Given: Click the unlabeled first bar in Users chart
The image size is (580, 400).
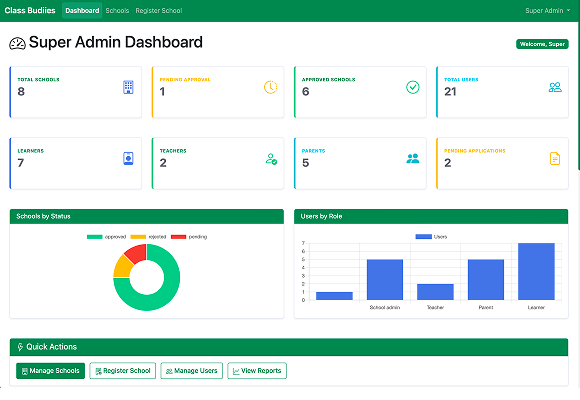Looking at the screenshot, I should 334,296.
